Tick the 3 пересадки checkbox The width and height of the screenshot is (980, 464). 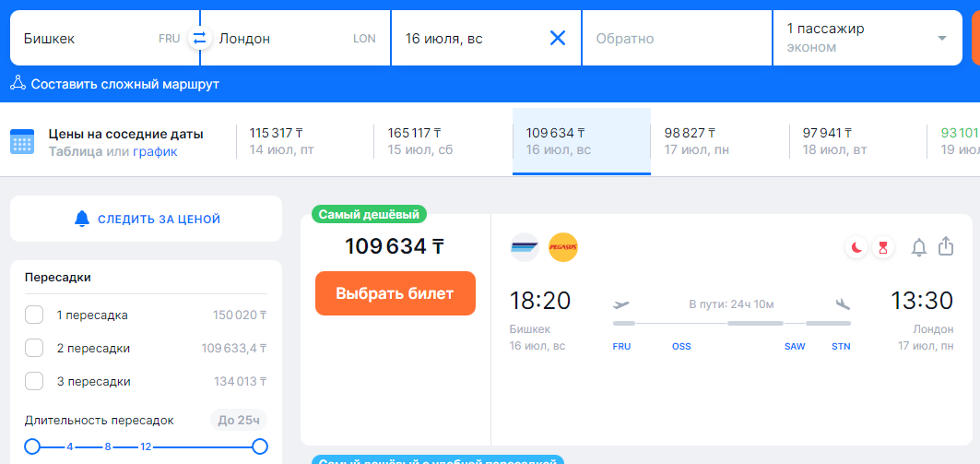(x=34, y=382)
